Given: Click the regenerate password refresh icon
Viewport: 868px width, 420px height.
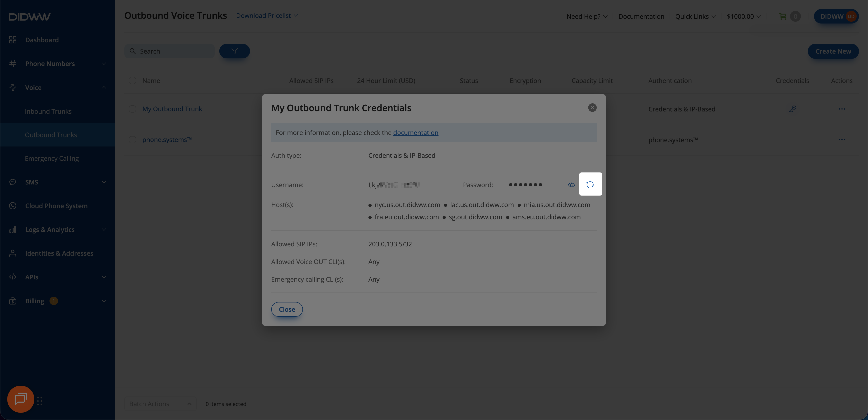Looking at the screenshot, I should pos(590,184).
